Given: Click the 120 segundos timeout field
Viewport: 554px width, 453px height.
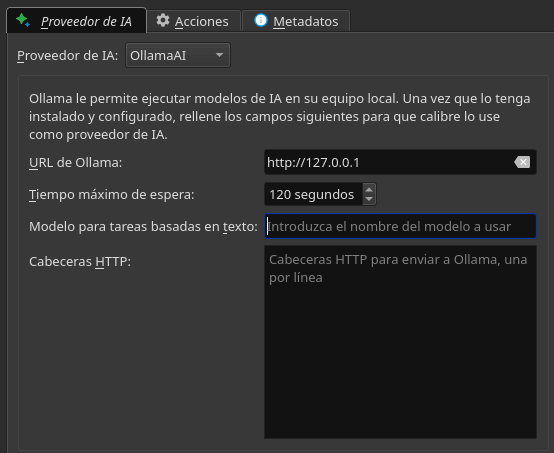Looking at the screenshot, I should [x=313, y=194].
